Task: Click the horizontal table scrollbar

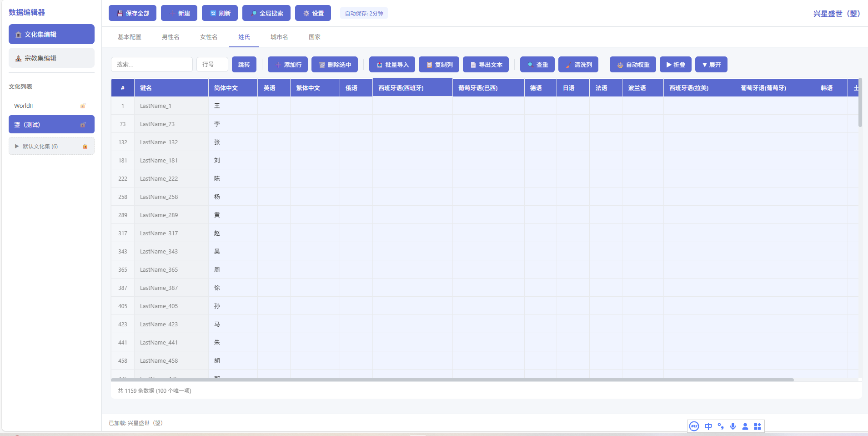Action: 452,380
